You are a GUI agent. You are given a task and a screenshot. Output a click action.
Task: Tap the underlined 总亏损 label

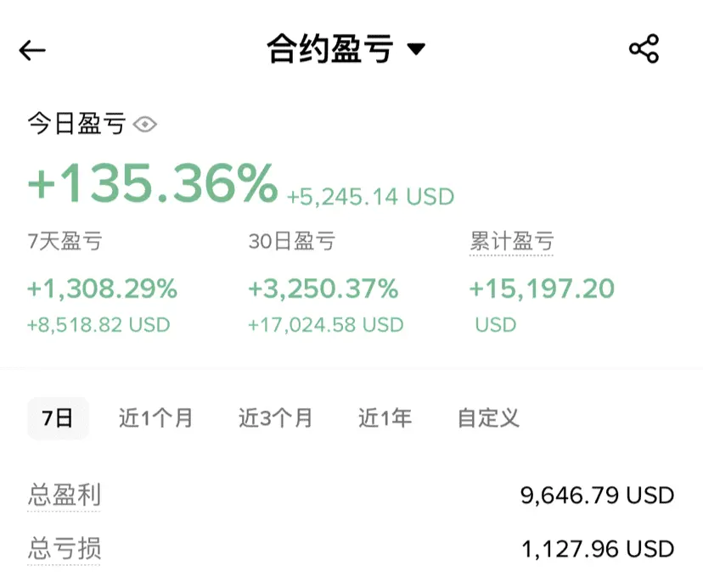[64, 548]
